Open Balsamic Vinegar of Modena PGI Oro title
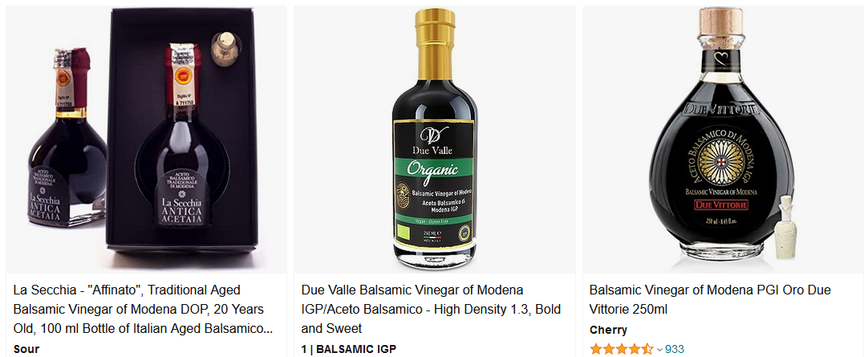Image resolution: width=868 pixels, height=357 pixels. point(710,299)
